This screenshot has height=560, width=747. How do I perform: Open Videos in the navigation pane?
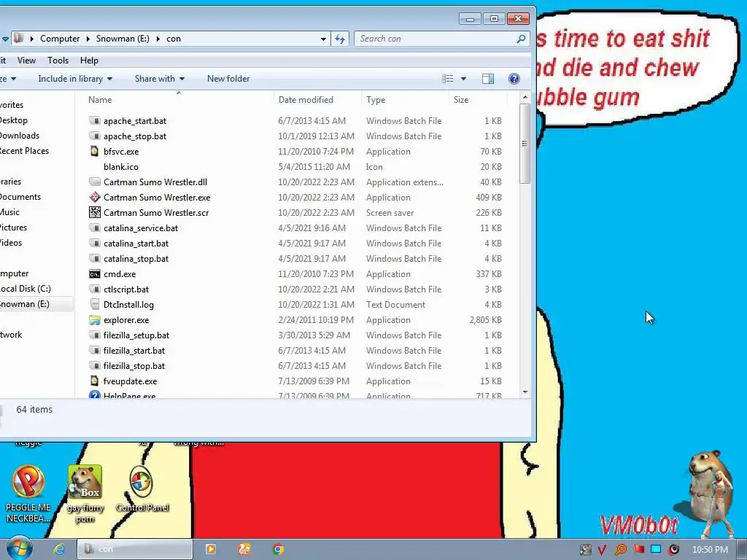pos(11,242)
